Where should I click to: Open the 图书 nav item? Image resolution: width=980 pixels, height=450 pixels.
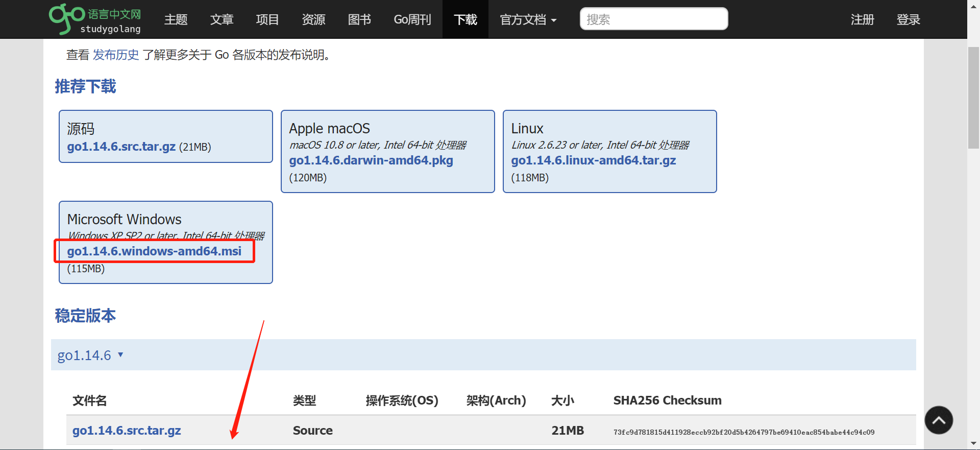(x=359, y=19)
